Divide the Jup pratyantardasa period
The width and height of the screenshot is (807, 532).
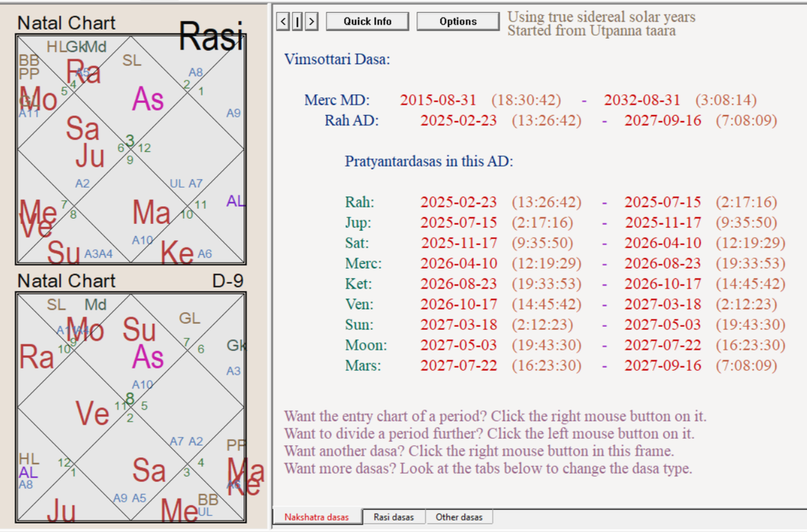coord(561,223)
